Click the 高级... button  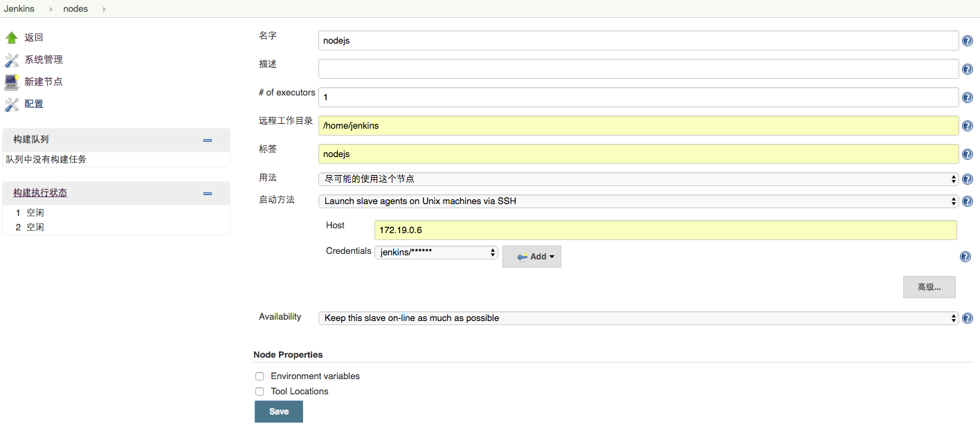click(929, 287)
